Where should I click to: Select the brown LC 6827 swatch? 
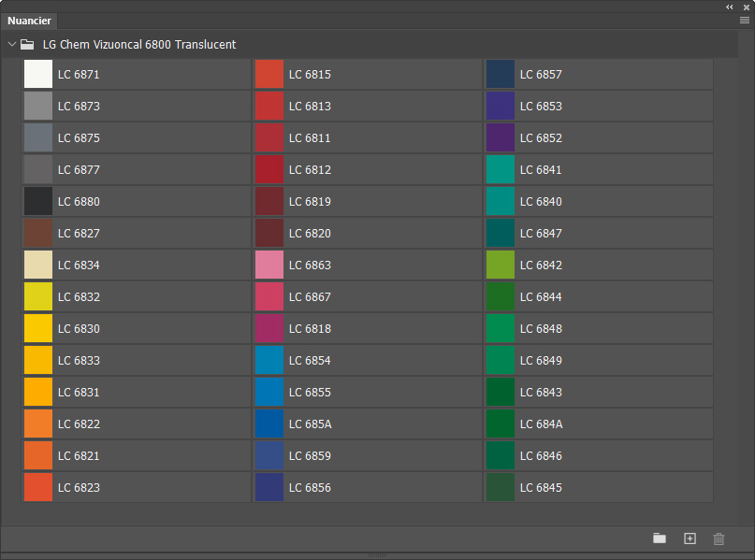click(38, 233)
